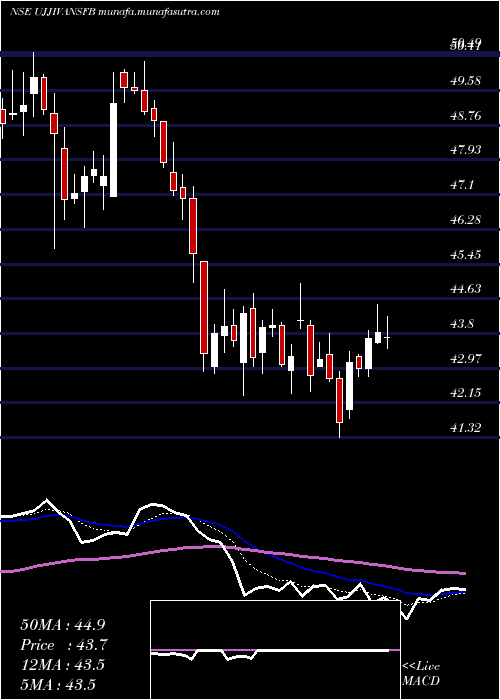500x700 pixels.
Task: Click the MACD inset panel
Action: click(275, 650)
